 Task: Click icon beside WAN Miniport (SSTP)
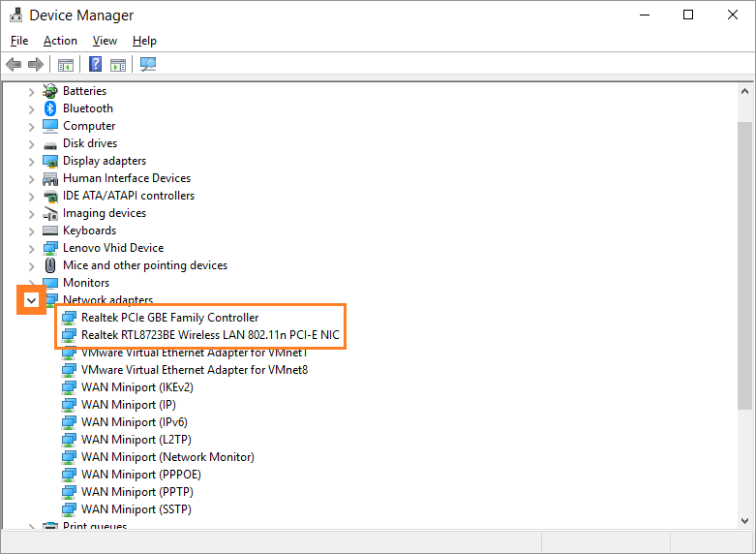click(69, 509)
